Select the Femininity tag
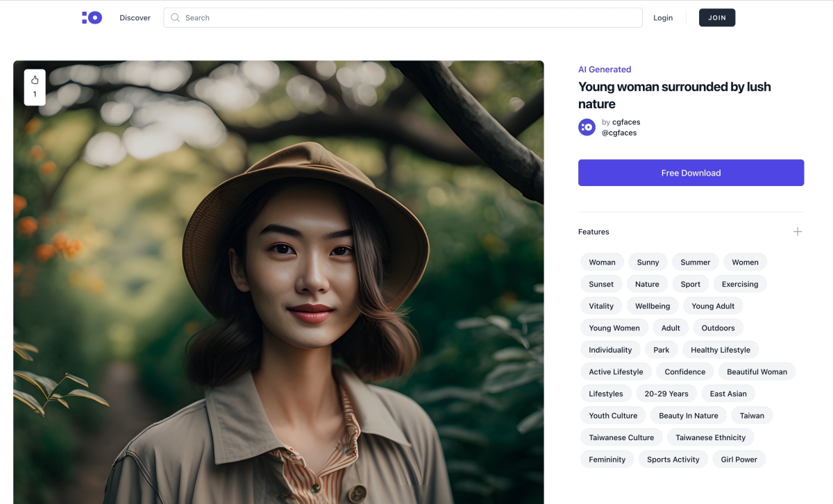The image size is (833, 504). pos(607,459)
